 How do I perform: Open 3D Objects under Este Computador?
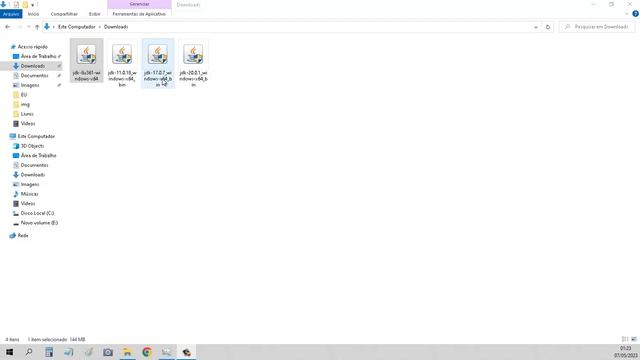coord(32,146)
